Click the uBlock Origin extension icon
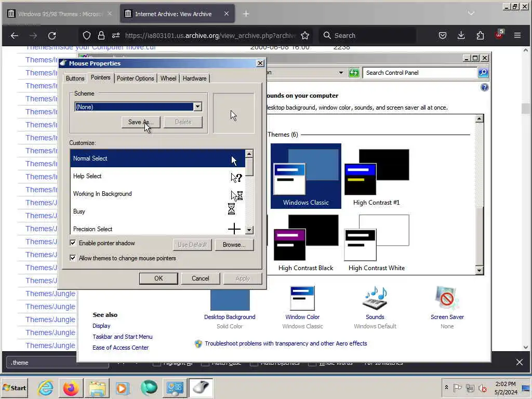 click(x=499, y=35)
